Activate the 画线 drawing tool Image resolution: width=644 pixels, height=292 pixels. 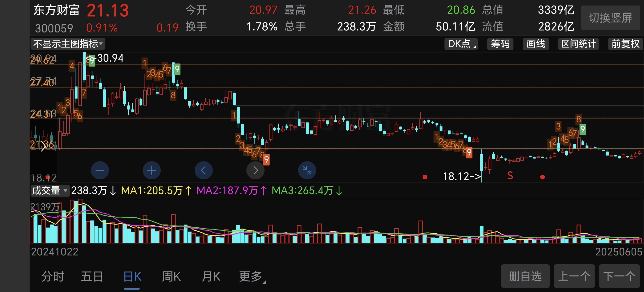tap(536, 44)
